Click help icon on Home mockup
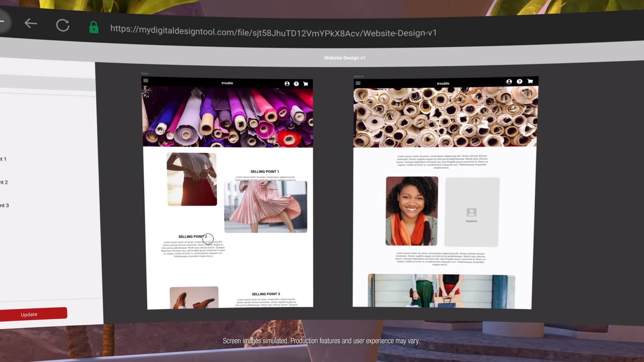 point(296,84)
